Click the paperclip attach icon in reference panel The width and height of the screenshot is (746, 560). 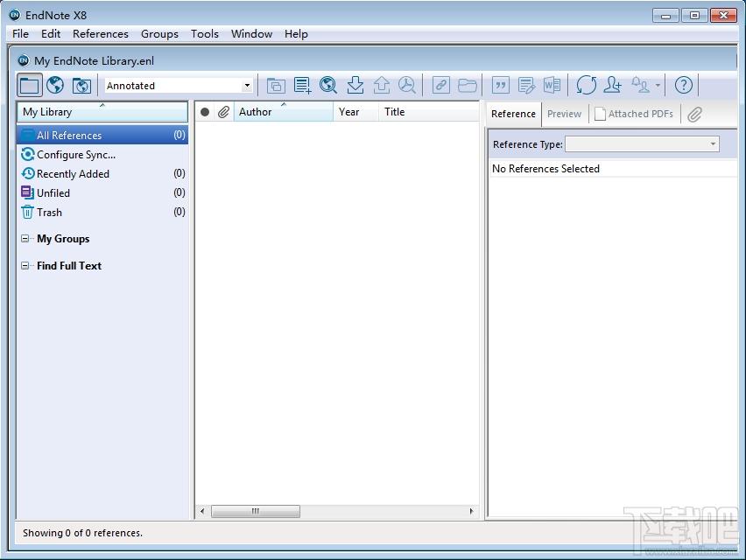click(694, 114)
